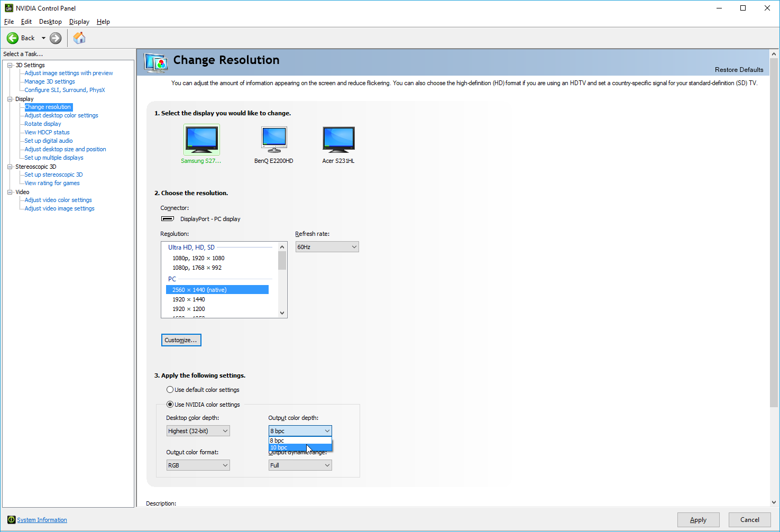Click the green Back arrow icon
Screen dimensions: 780x532
pyautogui.click(x=13, y=38)
